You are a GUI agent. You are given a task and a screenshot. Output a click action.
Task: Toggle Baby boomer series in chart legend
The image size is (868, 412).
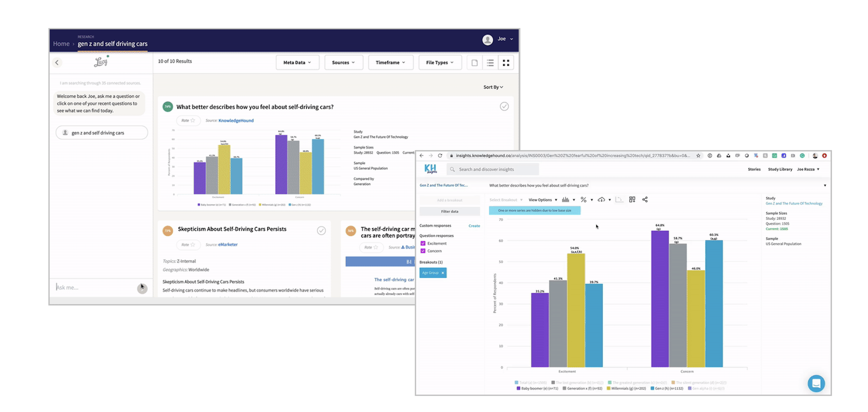(x=537, y=388)
